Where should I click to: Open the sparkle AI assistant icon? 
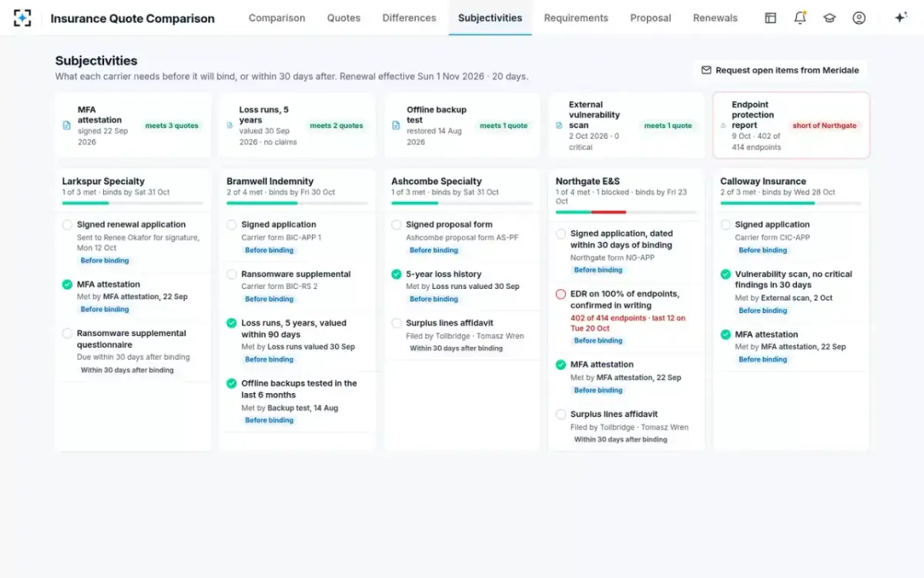900,18
